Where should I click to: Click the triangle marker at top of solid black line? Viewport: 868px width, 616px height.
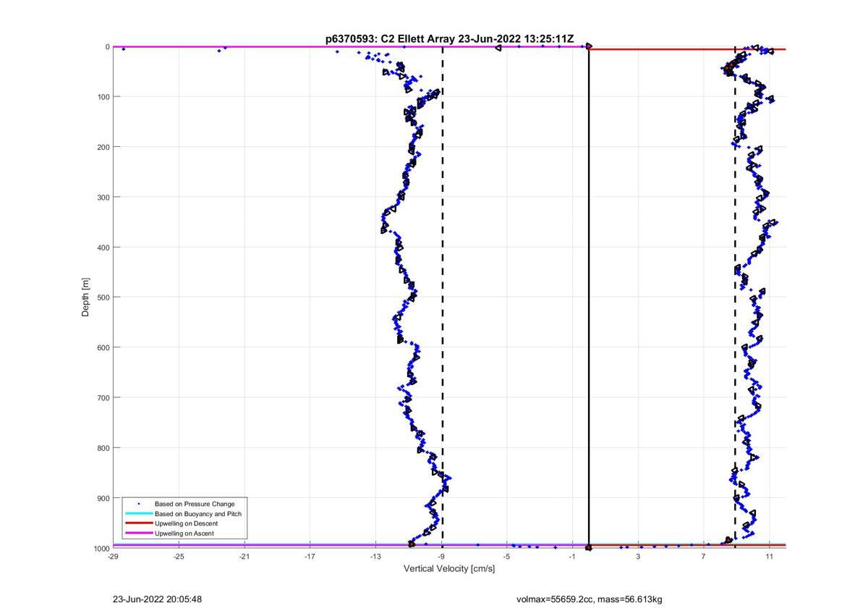point(589,46)
